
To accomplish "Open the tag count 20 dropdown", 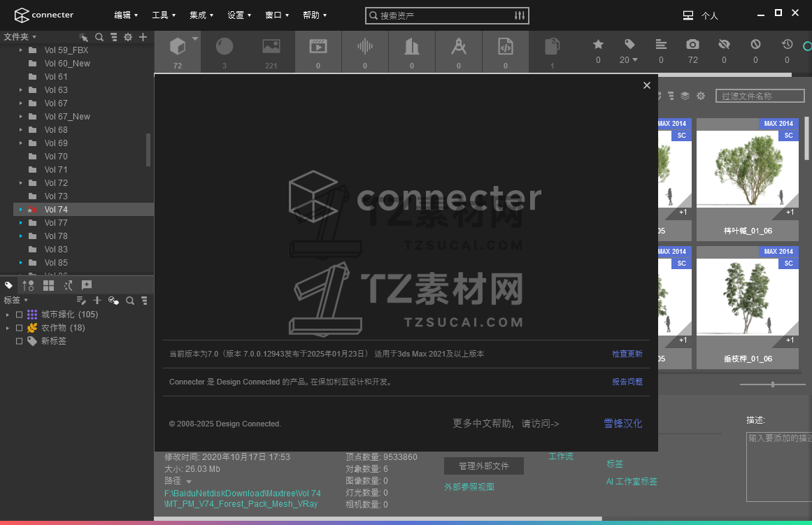I will point(629,60).
